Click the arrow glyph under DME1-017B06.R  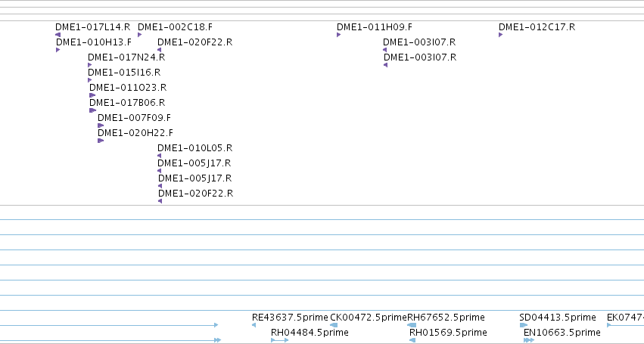coord(93,111)
